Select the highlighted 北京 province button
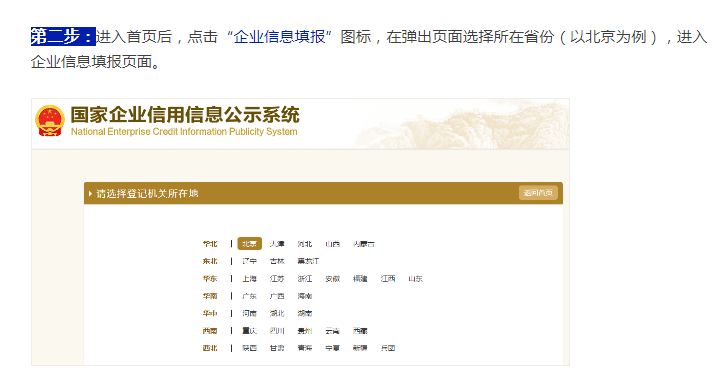Image resolution: width=722 pixels, height=380 pixels. [249, 244]
